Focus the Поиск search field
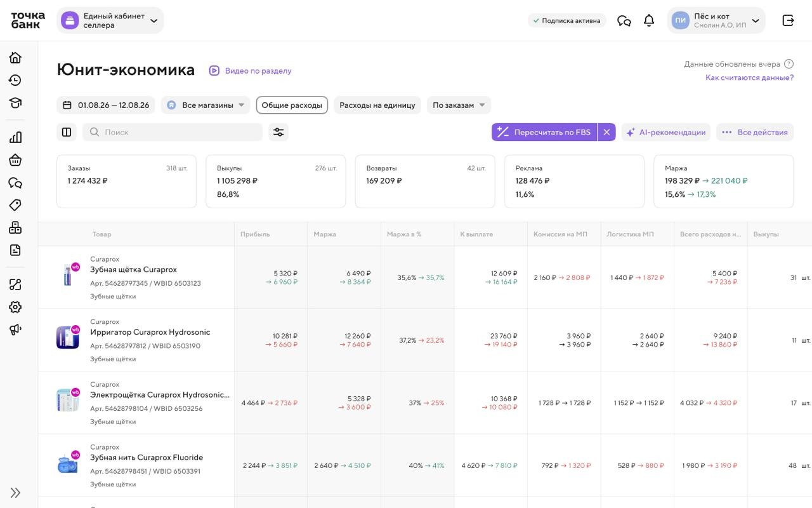812x508 pixels. [x=173, y=132]
